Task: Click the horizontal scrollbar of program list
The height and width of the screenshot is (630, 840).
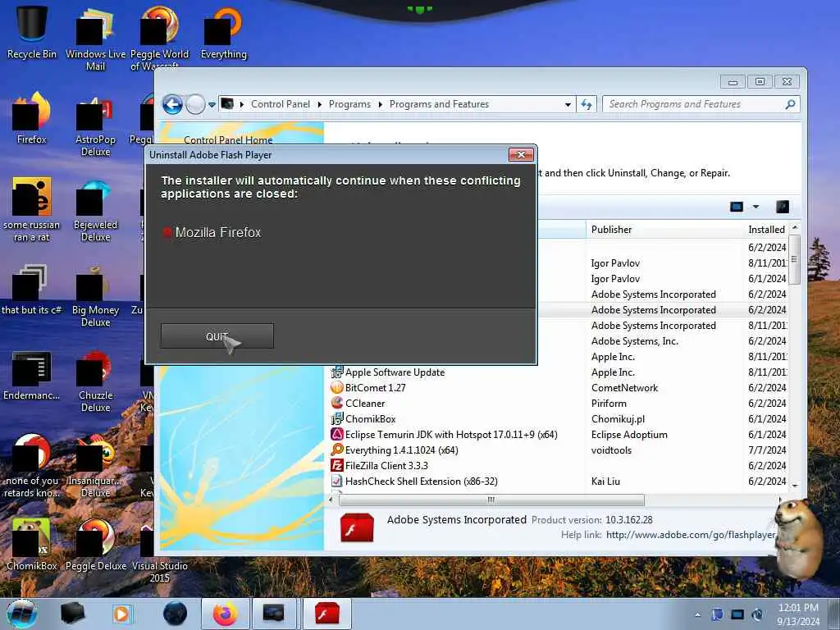Action: click(x=491, y=500)
